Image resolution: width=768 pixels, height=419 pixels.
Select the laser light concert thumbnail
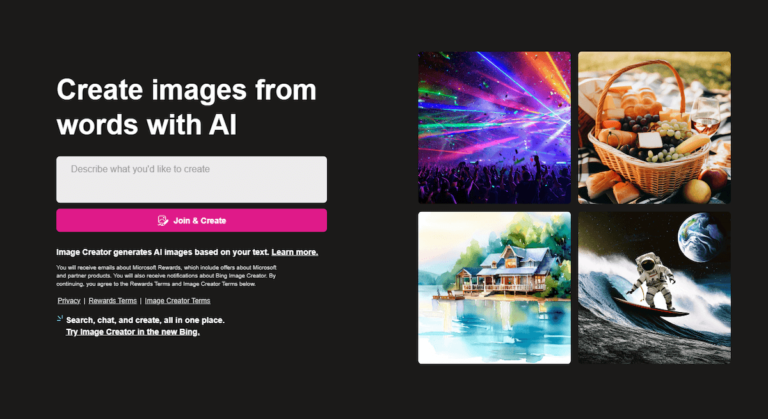494,127
